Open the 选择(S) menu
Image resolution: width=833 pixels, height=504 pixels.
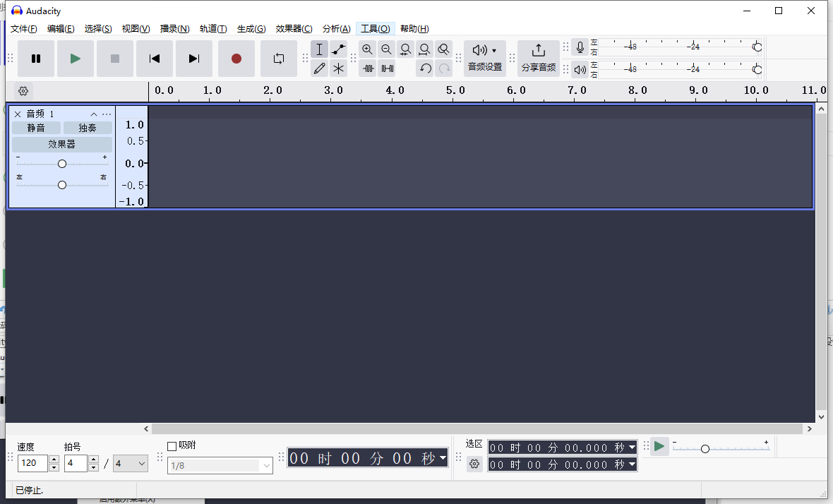(x=98, y=29)
